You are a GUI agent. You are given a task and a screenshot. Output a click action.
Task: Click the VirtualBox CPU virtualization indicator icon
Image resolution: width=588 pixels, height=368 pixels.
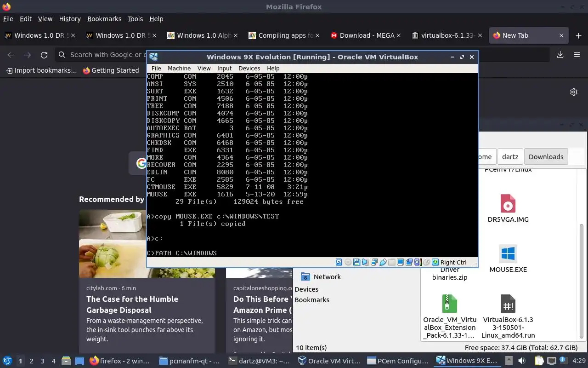(x=418, y=262)
